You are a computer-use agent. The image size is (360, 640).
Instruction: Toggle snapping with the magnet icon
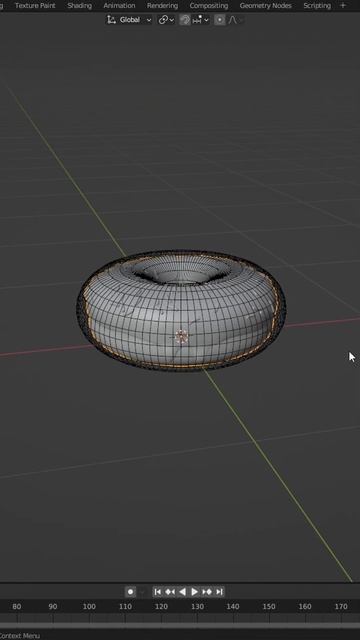[x=185, y=20]
